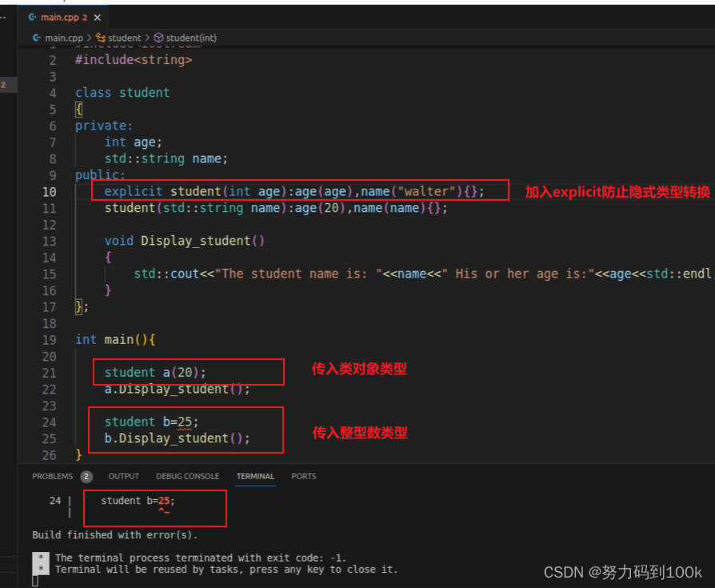This screenshot has width=715, height=588.
Task: Close the main.cpp editor tab
Action: coord(98,16)
